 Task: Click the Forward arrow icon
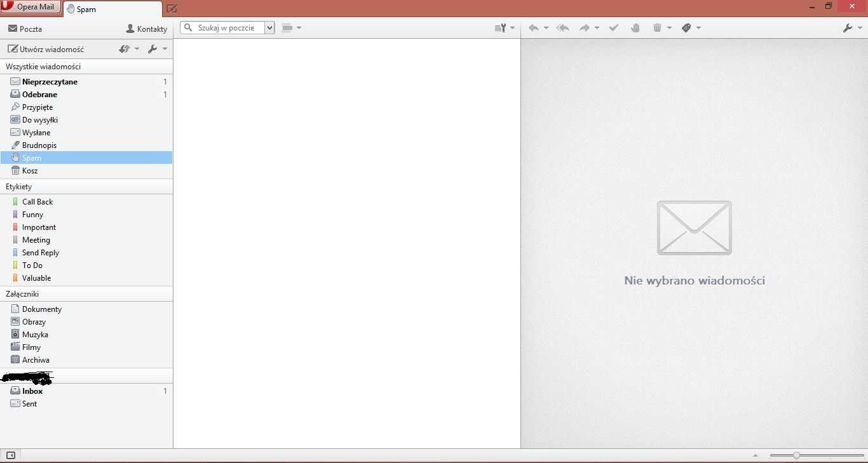click(585, 28)
